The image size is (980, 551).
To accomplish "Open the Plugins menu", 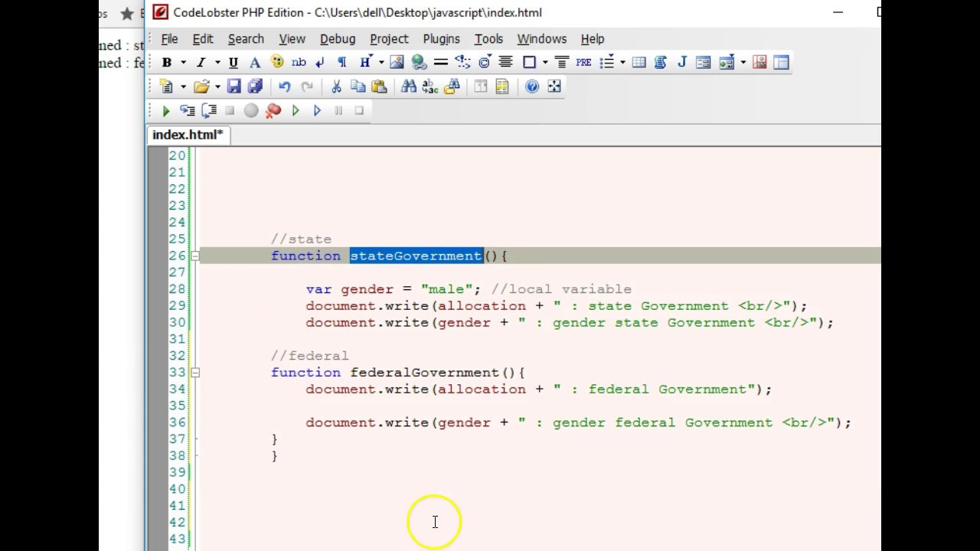I will pyautogui.click(x=441, y=39).
